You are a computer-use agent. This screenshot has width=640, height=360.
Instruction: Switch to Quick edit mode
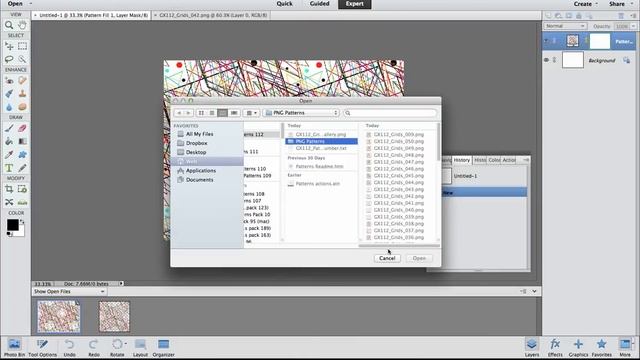[284, 4]
